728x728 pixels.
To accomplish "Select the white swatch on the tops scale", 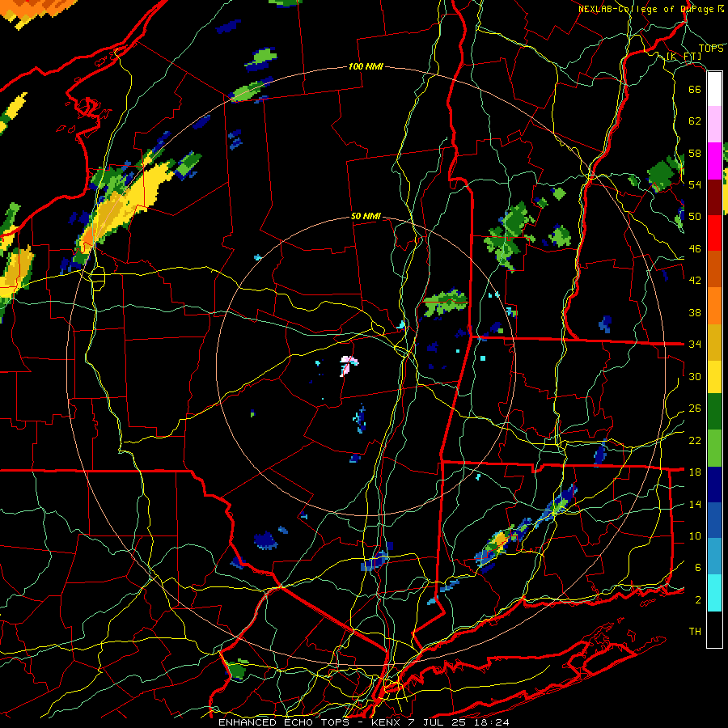I will [x=714, y=89].
